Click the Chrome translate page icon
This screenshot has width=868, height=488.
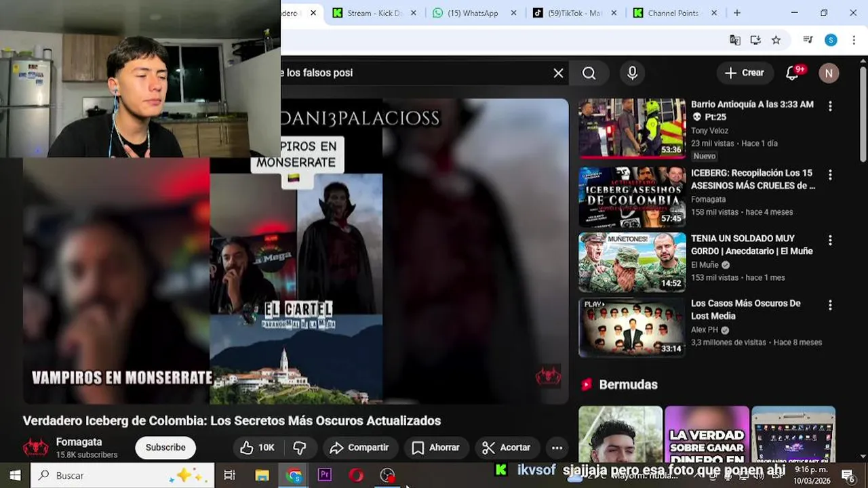coord(735,40)
